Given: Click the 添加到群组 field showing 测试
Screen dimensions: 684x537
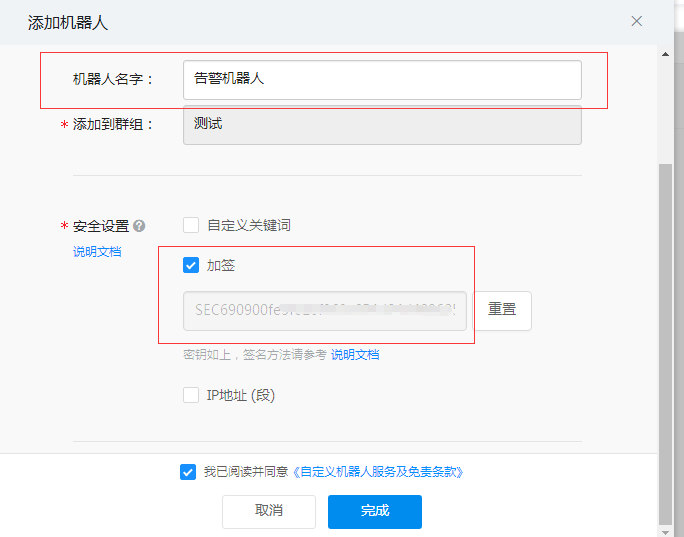Looking at the screenshot, I should (x=382, y=125).
